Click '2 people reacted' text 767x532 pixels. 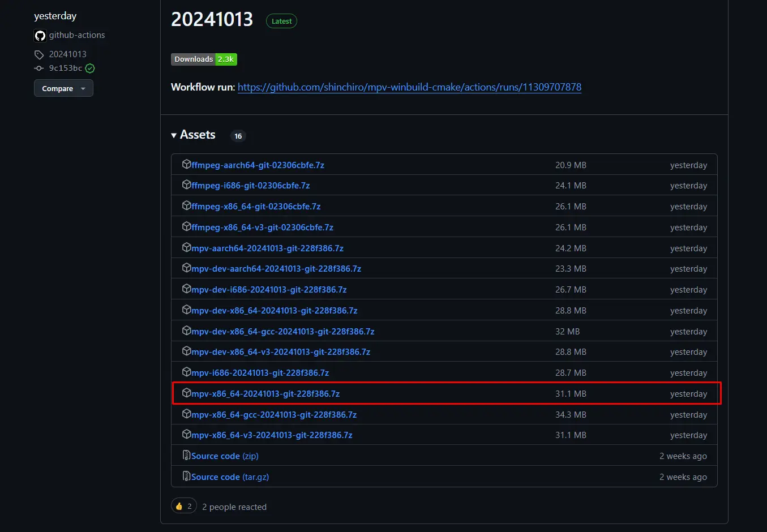coord(234,507)
